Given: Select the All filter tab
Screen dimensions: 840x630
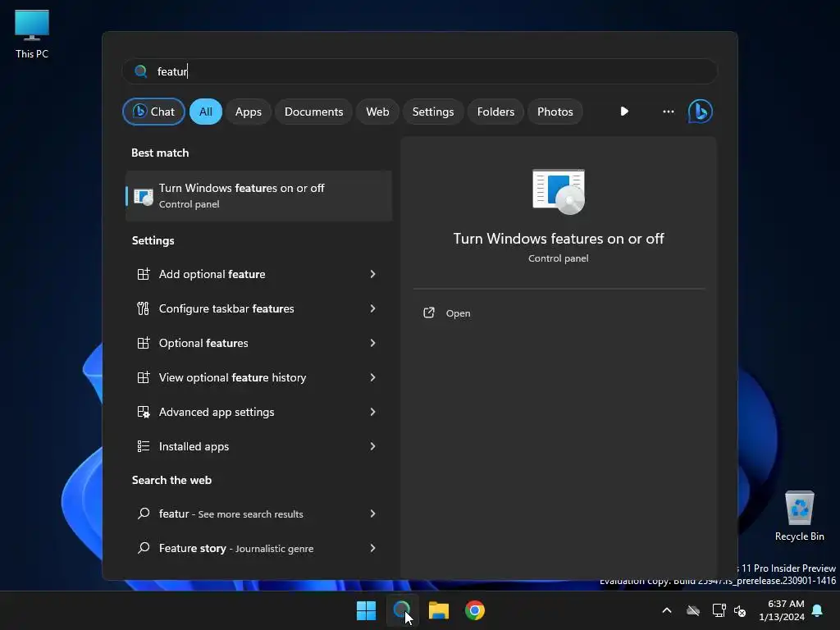Looking at the screenshot, I should click(x=206, y=112).
